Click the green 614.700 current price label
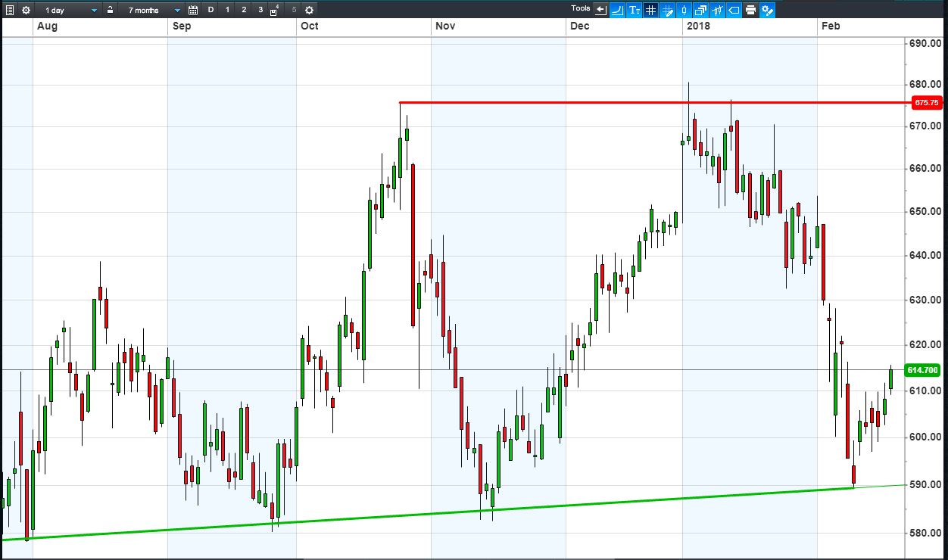The image size is (948, 560). click(922, 370)
